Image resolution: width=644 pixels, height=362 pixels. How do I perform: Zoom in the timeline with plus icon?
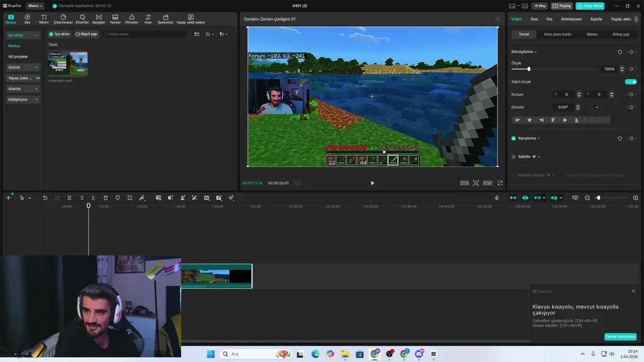(635, 198)
